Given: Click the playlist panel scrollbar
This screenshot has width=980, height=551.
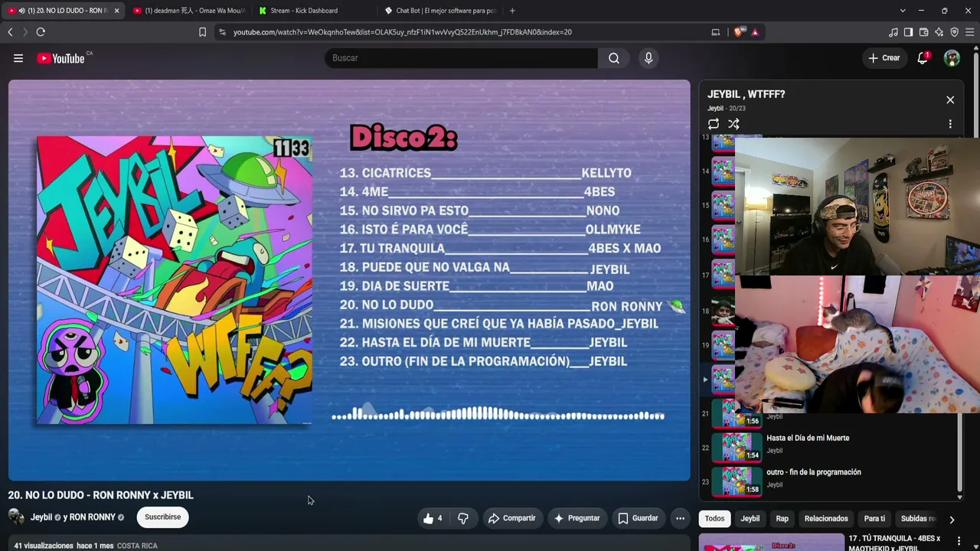Looking at the screenshot, I should tap(959, 452).
